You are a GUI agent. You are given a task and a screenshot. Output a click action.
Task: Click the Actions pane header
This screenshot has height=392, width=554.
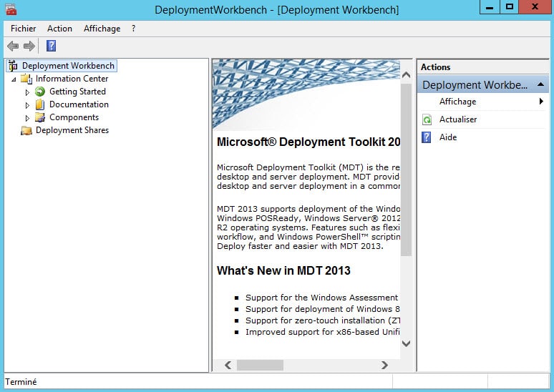(482, 67)
